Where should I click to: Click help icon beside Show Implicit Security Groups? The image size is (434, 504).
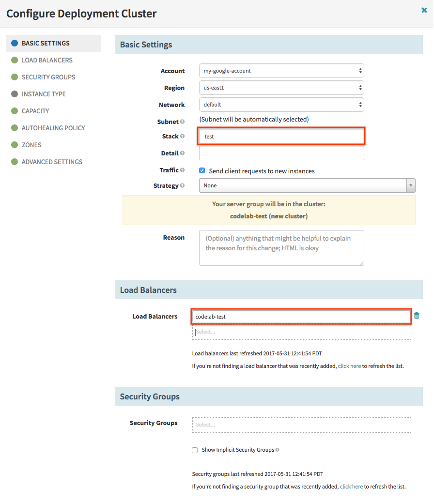coord(277,450)
